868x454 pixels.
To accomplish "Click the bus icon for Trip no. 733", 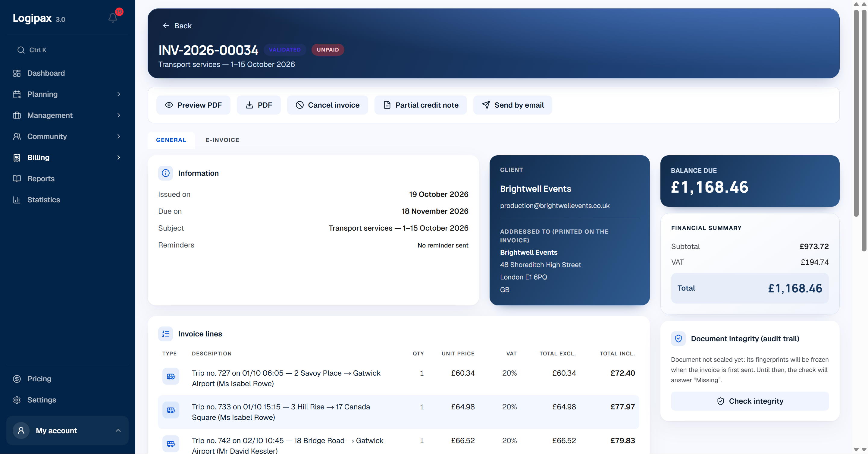I will 171,410.
